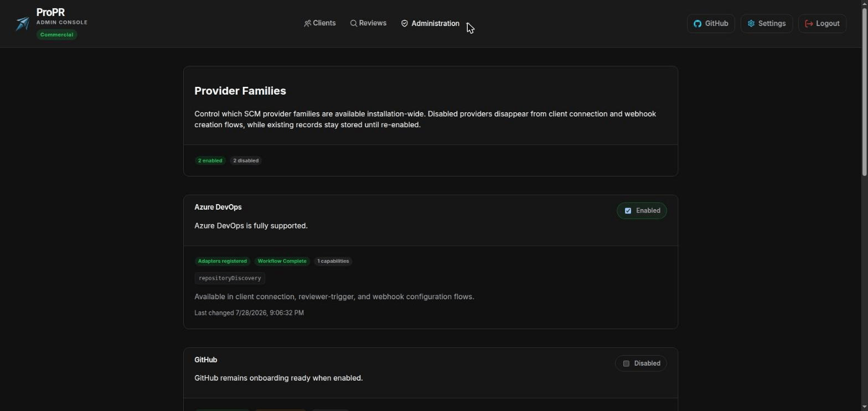
Task: Open the Administration navigation tab
Action: [430, 23]
